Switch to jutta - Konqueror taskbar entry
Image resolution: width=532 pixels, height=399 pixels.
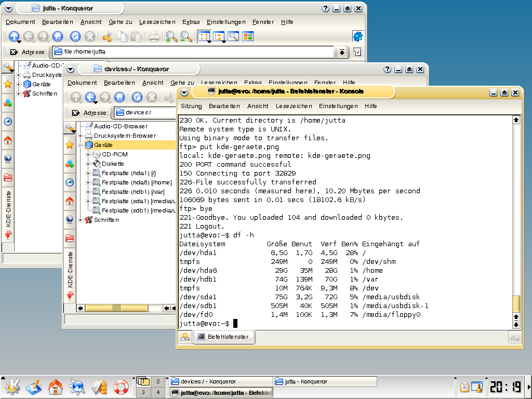[325, 381]
